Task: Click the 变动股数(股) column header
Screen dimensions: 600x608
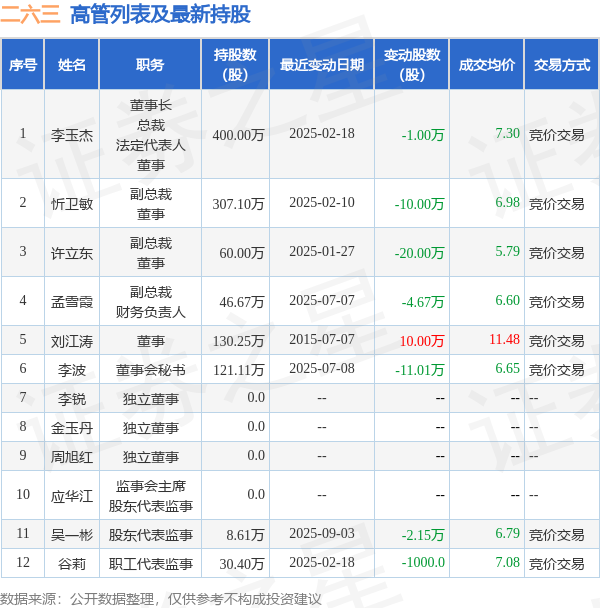Action: (412, 64)
